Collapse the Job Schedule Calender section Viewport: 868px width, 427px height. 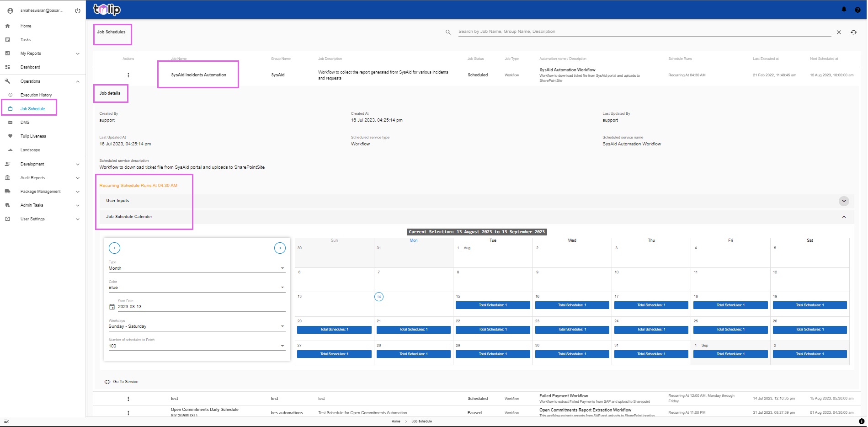pos(844,217)
